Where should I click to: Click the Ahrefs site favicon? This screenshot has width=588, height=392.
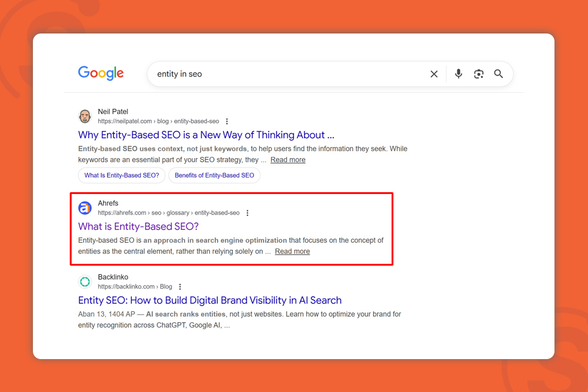85,208
